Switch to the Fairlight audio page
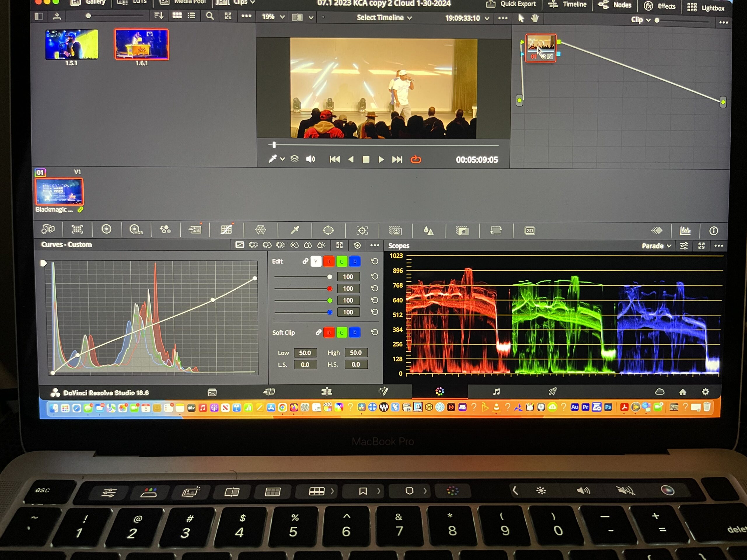 tap(496, 392)
